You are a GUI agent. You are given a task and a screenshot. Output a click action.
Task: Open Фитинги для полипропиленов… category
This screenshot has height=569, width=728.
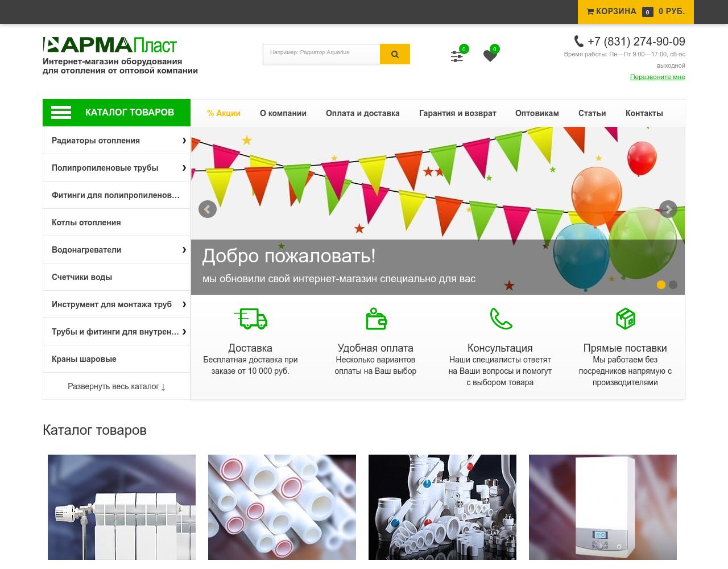click(x=117, y=195)
